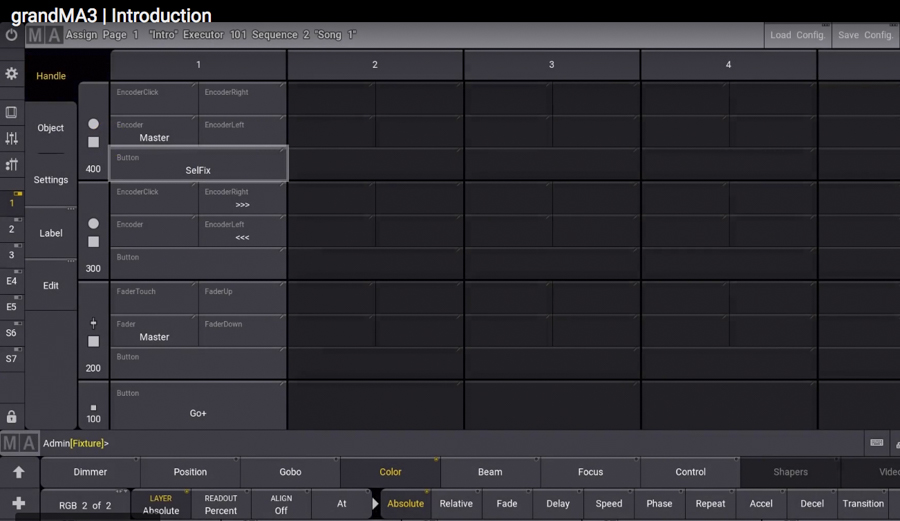This screenshot has width=900, height=521.
Task: Open the Button Go+ function cell
Action: click(198, 405)
